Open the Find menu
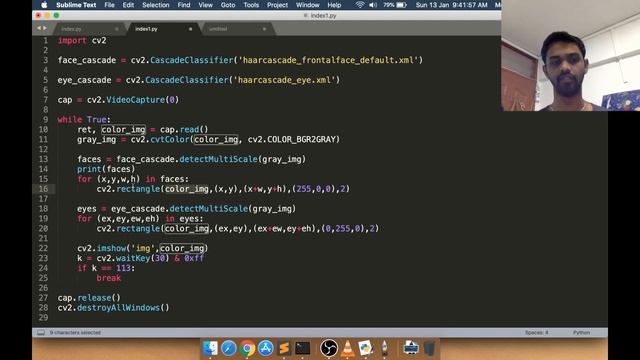The width and height of the screenshot is (640, 360). coord(184,5)
